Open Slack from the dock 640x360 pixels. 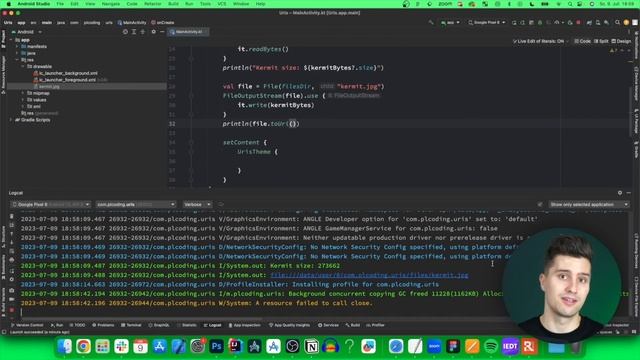[x=121, y=347]
